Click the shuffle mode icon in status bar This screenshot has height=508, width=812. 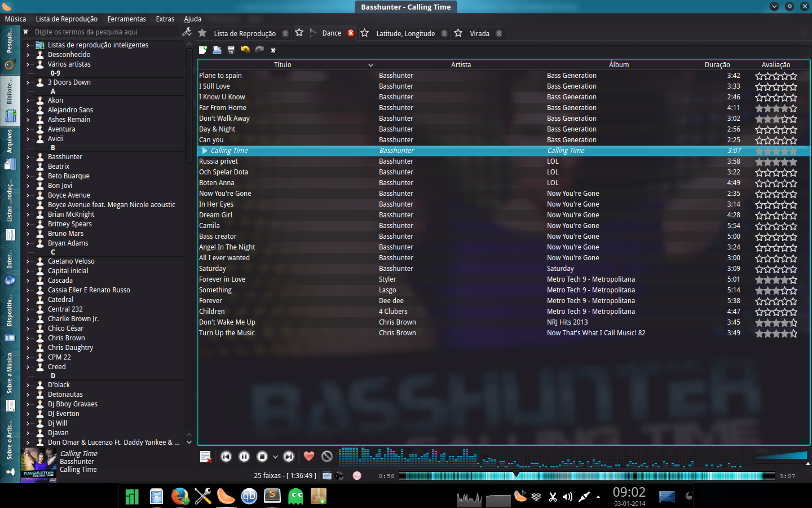coord(339,476)
